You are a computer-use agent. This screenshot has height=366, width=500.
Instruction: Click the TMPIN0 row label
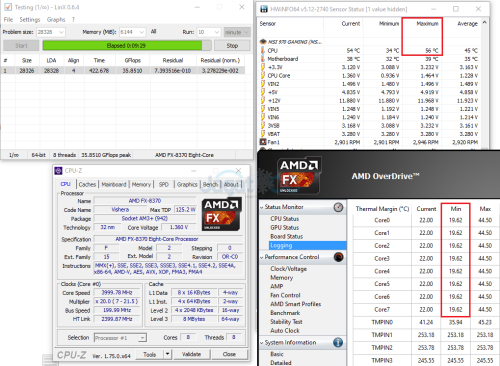coord(382,322)
